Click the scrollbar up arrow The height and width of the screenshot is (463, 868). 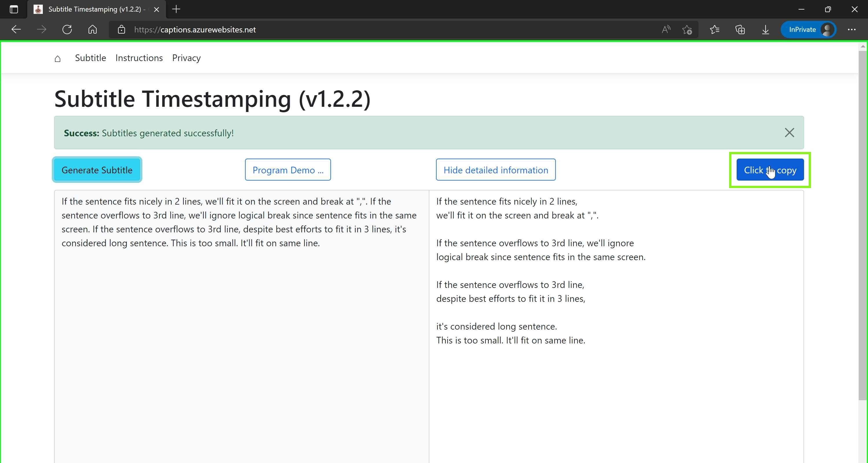pos(863,47)
